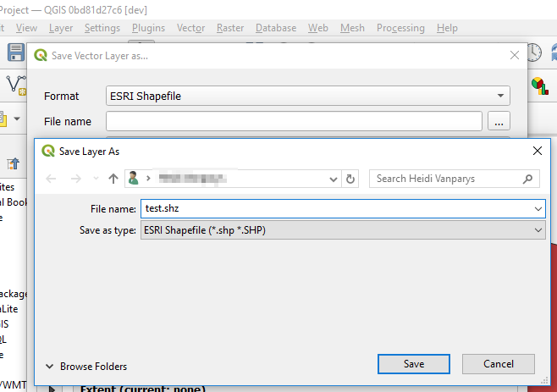This screenshot has height=392, width=557.
Task: Open the Vector menu
Action: tap(190, 28)
